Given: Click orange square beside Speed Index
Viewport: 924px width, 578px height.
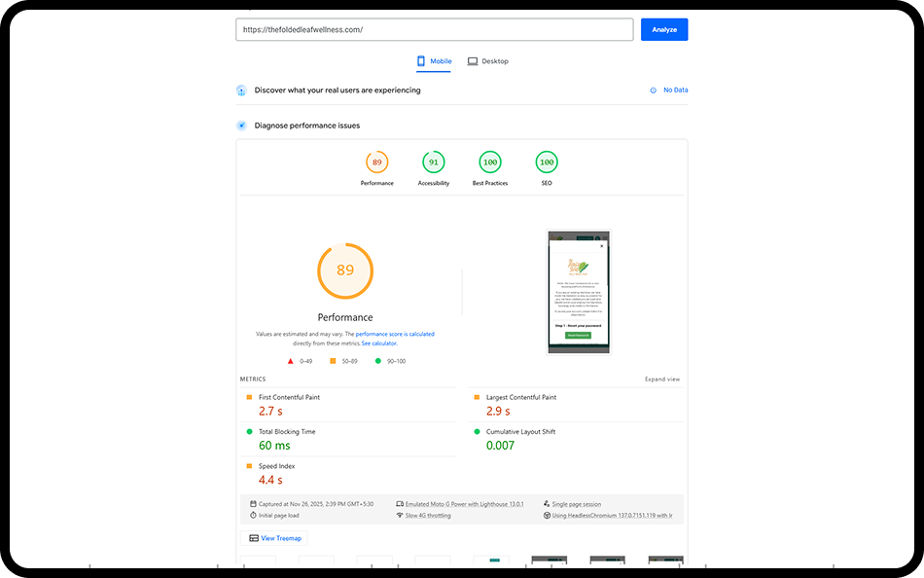Looking at the screenshot, I should pos(249,466).
